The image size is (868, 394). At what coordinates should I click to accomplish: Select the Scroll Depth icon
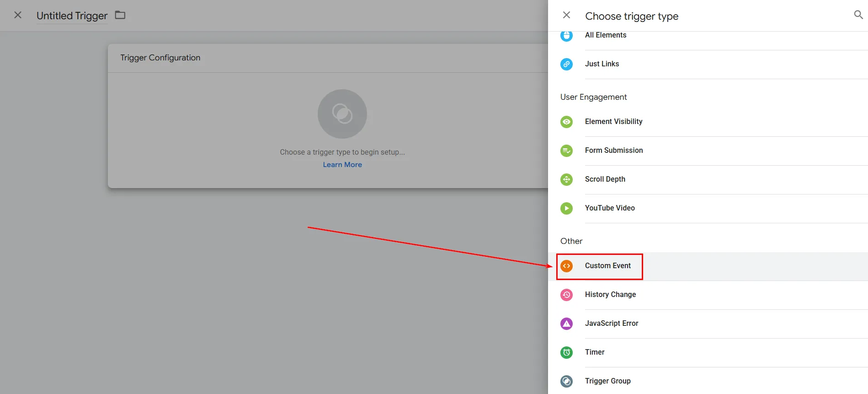[566, 179]
